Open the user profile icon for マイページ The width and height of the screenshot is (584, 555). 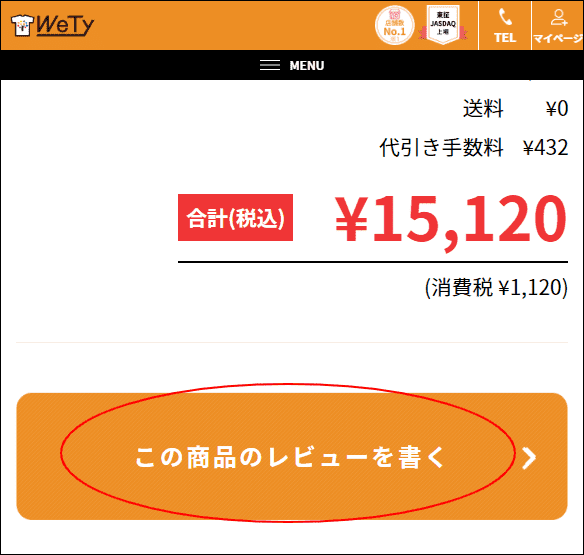coord(559,18)
